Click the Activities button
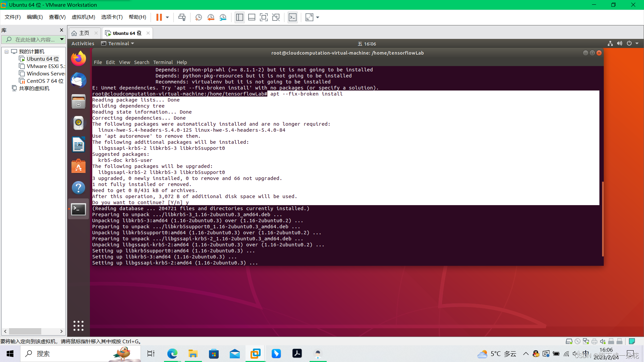 coord(83,44)
